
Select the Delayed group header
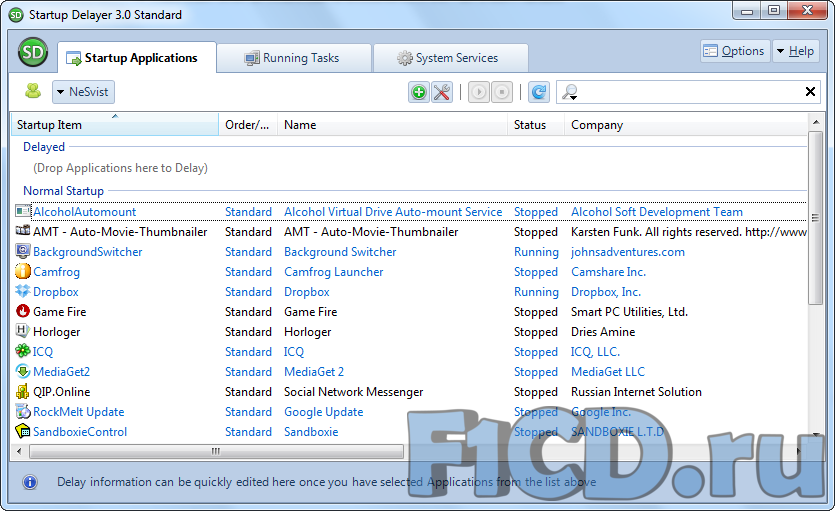pyautogui.click(x=44, y=147)
